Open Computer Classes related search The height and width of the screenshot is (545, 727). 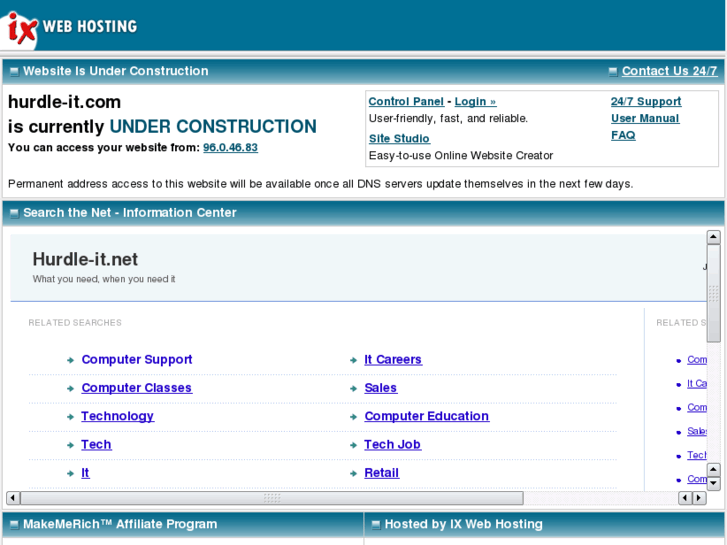click(136, 388)
